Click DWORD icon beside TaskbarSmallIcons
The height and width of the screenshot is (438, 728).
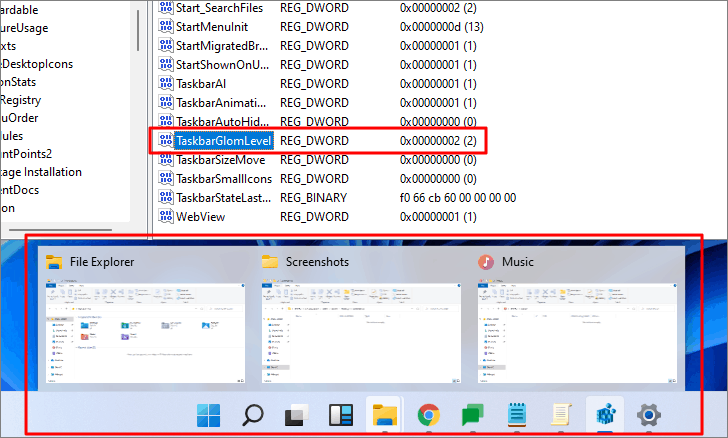[166, 178]
